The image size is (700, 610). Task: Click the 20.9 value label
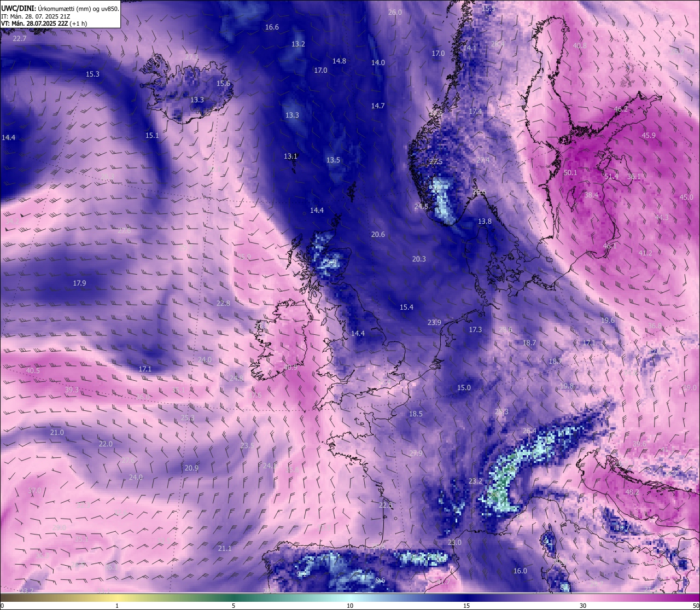click(x=191, y=468)
